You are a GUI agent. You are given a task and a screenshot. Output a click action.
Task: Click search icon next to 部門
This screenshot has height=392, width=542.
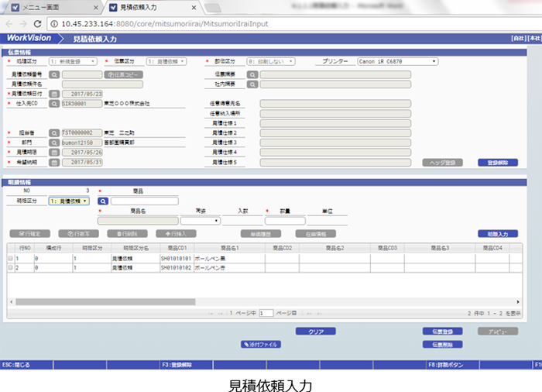coord(54,143)
